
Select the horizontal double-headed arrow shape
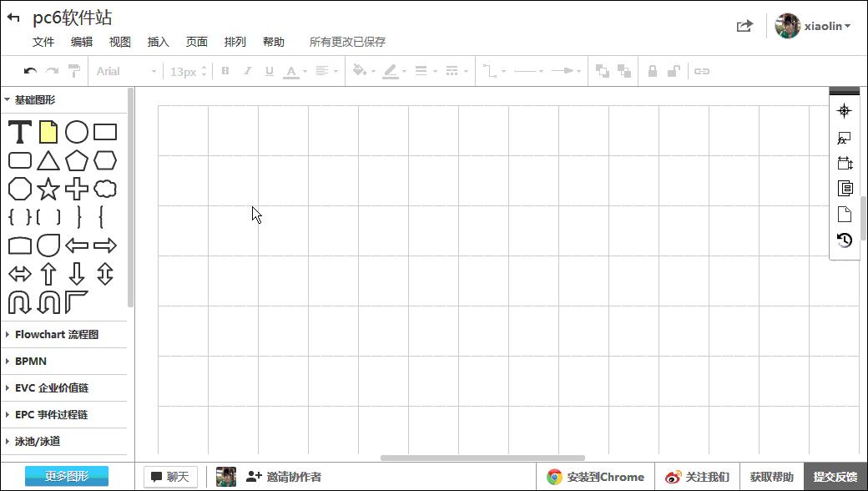click(20, 274)
